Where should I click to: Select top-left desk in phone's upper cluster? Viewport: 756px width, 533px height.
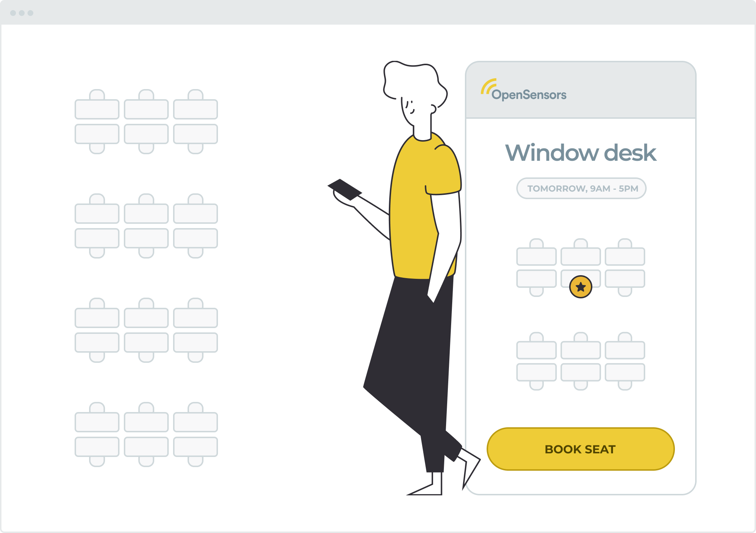[x=536, y=256]
